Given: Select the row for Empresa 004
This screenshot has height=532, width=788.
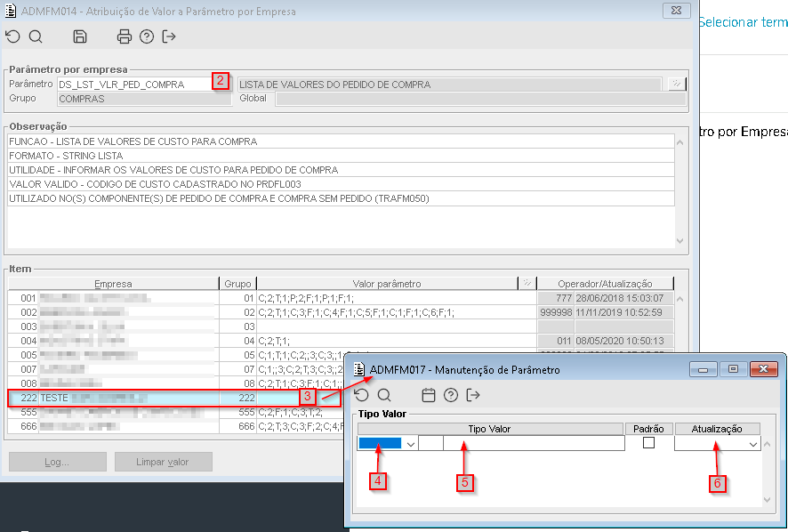Looking at the screenshot, I should [x=341, y=341].
